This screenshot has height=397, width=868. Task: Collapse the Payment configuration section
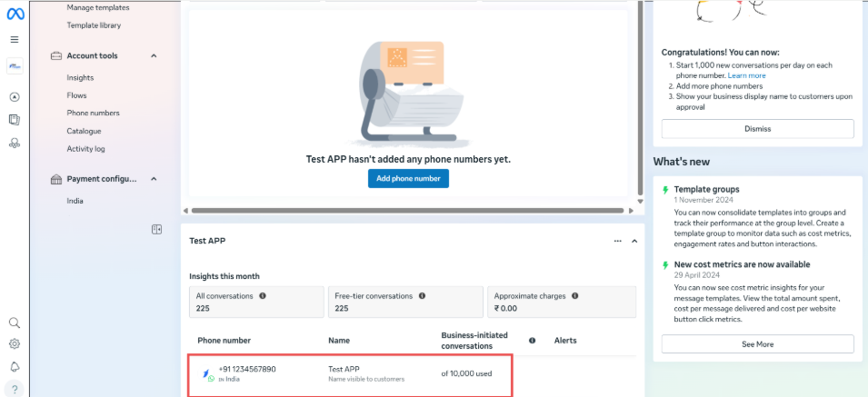point(154,180)
